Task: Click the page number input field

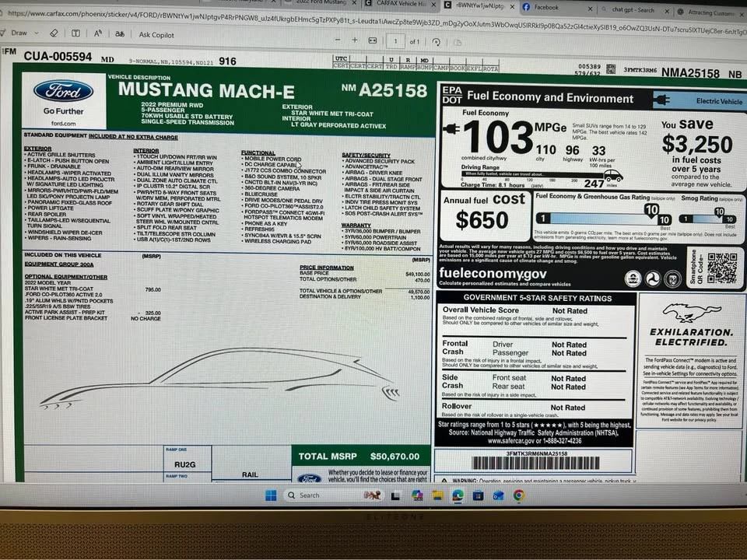Action: [x=395, y=41]
